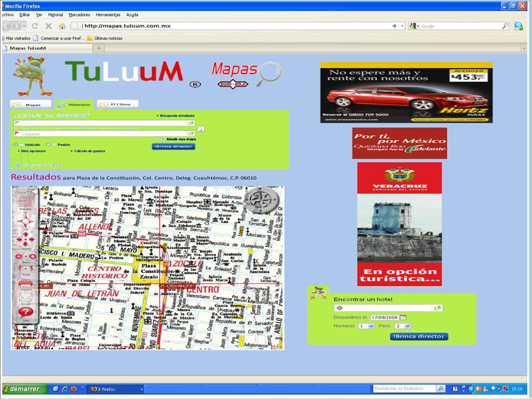
Task: Click the star icon beside Llegada field
Action: [191, 134]
